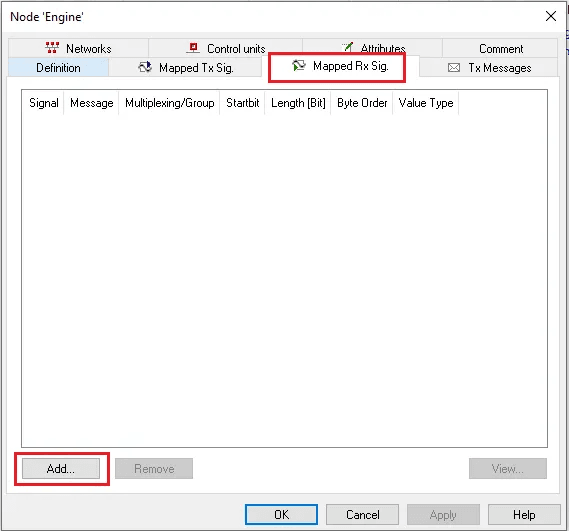Image resolution: width=569 pixels, height=531 pixels.
Task: Click the Networks tab icon
Action: 52,48
